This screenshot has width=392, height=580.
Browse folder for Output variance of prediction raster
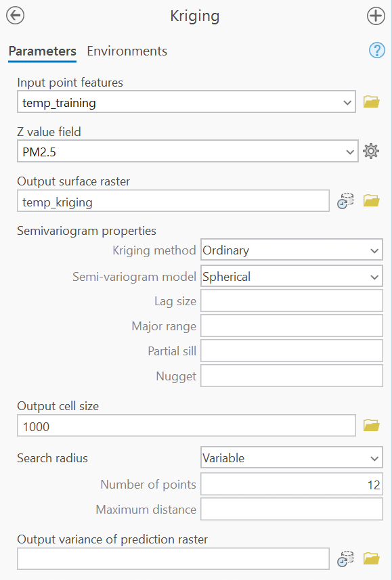[371, 558]
